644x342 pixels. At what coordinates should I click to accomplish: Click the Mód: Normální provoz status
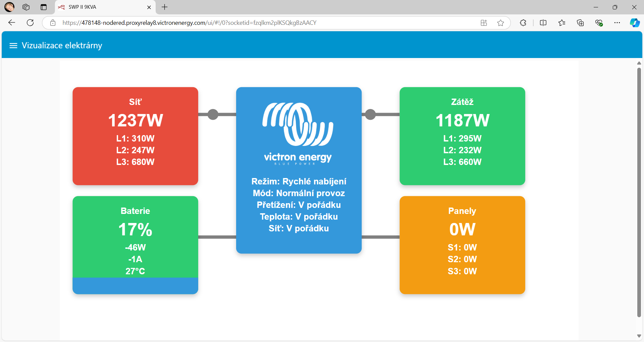[299, 193]
